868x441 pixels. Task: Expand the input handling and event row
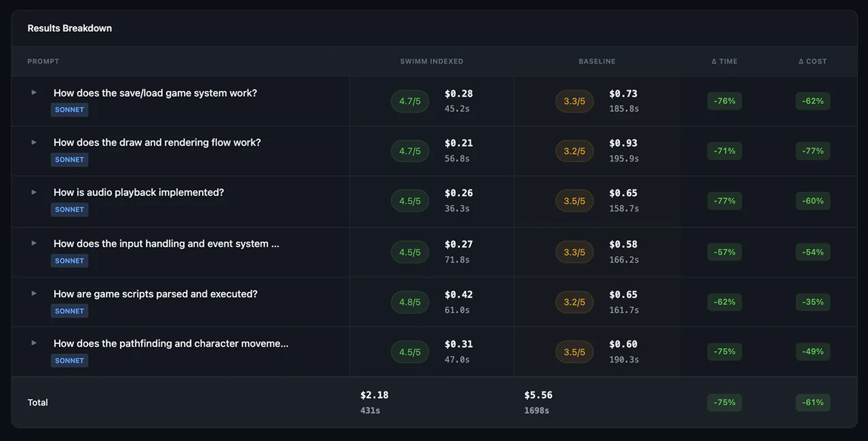click(34, 243)
